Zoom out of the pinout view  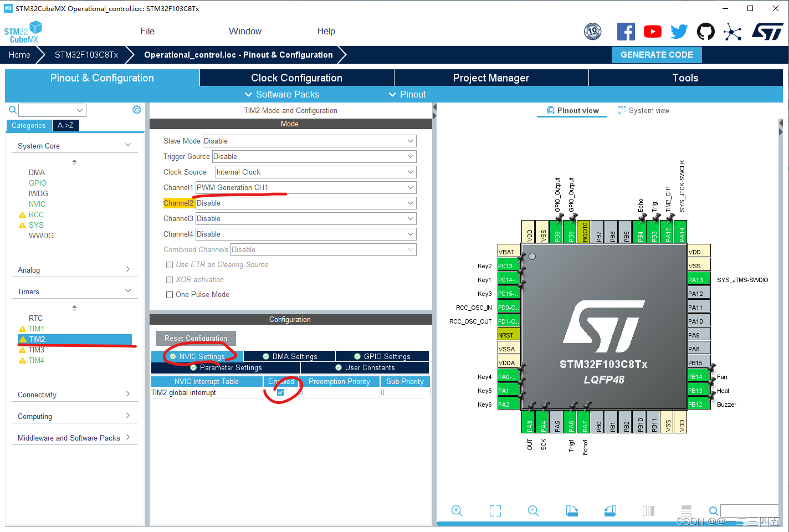[534, 511]
